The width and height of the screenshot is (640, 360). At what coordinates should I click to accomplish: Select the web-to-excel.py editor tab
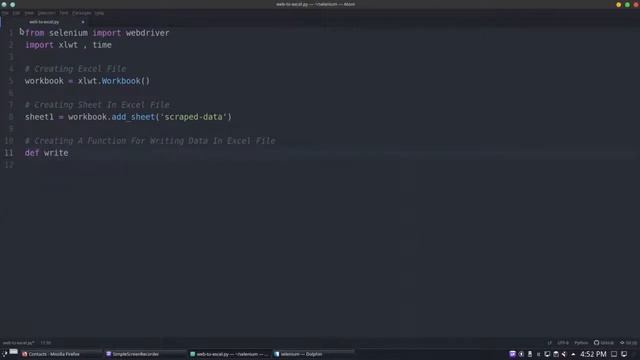point(44,22)
